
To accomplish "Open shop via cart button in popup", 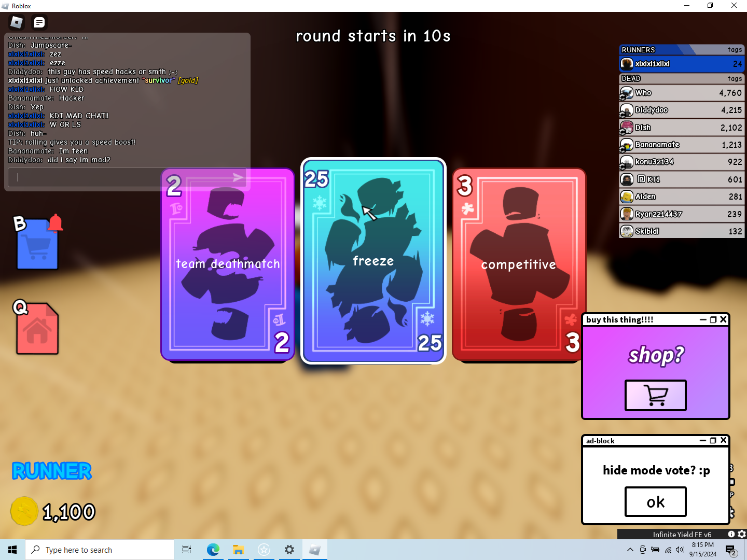I will click(656, 396).
